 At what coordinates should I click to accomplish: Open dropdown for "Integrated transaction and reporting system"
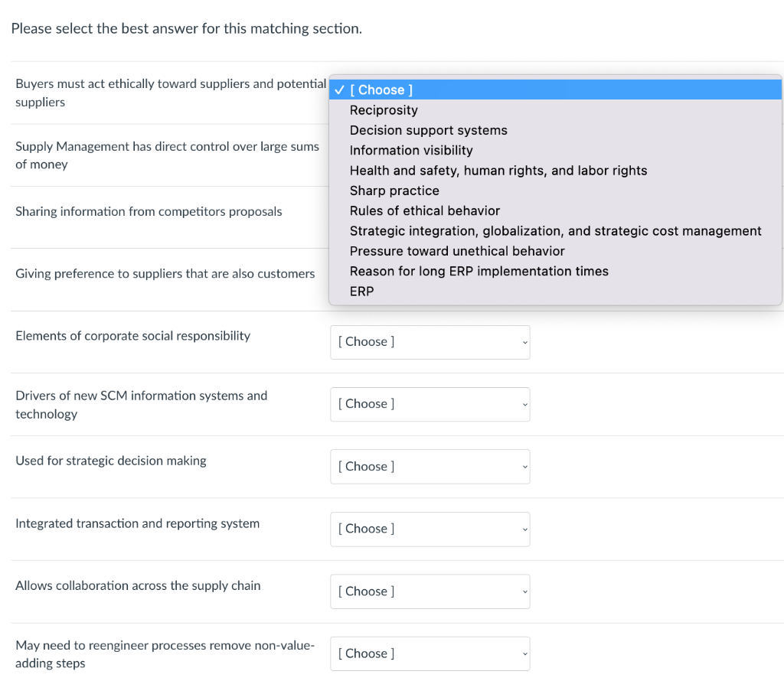pyautogui.click(x=430, y=529)
